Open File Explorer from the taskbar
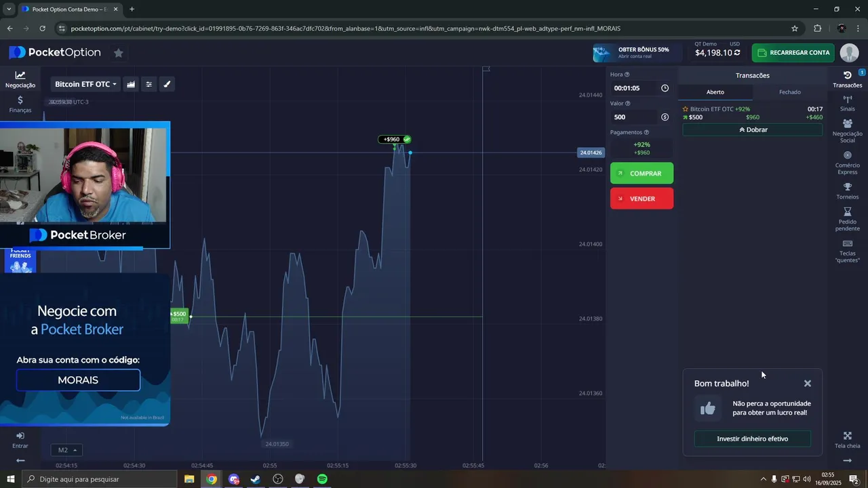 (189, 479)
